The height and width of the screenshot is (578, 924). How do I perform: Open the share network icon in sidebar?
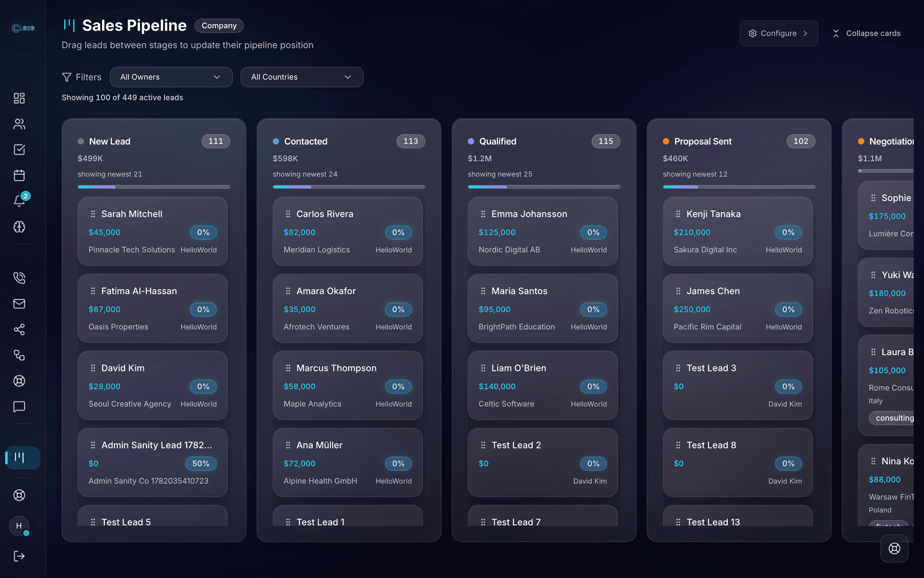coord(19,329)
